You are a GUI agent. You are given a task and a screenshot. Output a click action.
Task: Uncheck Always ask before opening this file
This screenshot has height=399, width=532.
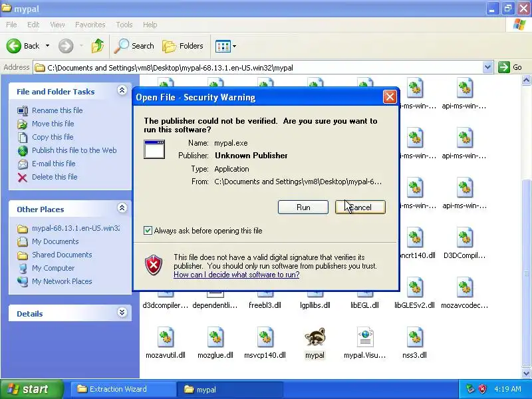148,231
